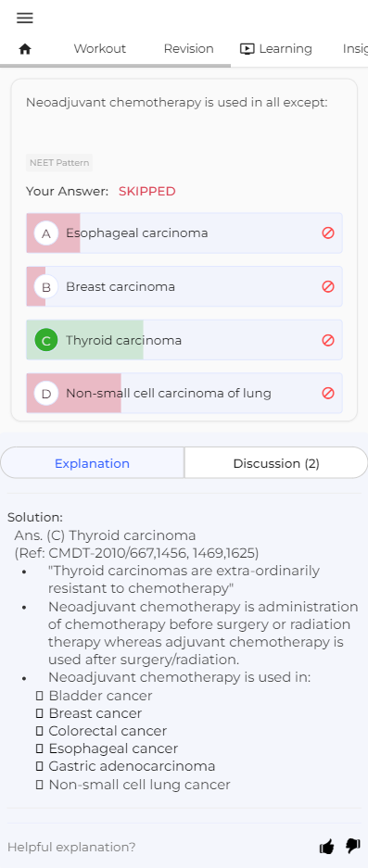Click the Learning video icon
The width and height of the screenshot is (368, 868).
[247, 49]
